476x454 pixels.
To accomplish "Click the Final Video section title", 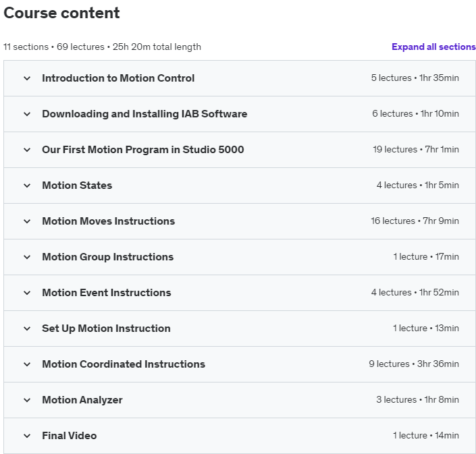I will point(69,436).
